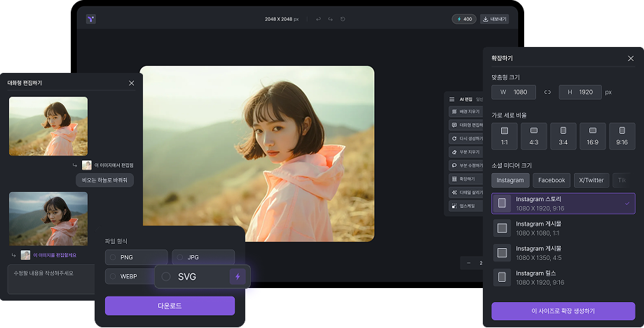The width and height of the screenshot is (644, 328).
Task: Choose the Instagram 스토리 size preset
Action: pyautogui.click(x=563, y=203)
